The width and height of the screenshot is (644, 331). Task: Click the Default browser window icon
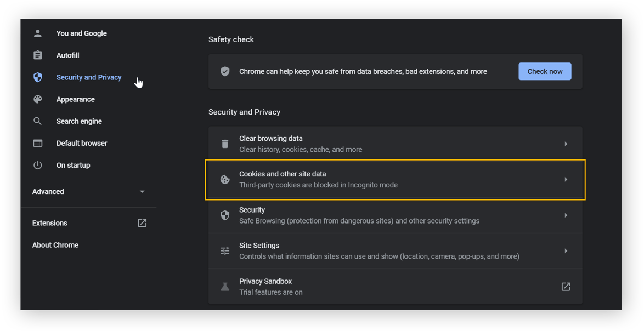(38, 143)
